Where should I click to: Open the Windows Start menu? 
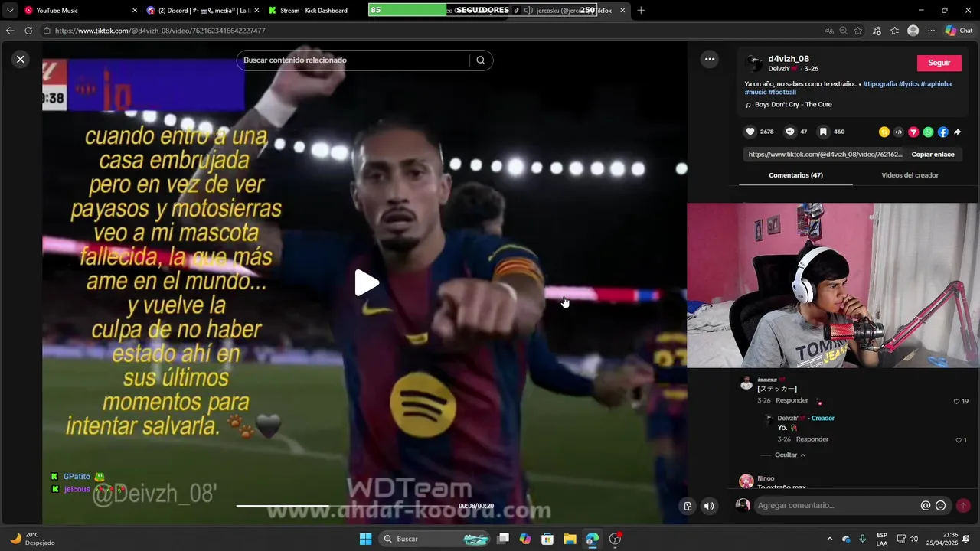pos(365,539)
